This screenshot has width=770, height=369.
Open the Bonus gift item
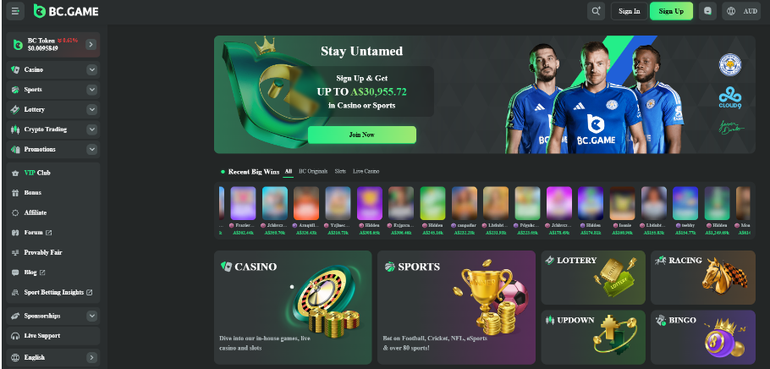53,193
